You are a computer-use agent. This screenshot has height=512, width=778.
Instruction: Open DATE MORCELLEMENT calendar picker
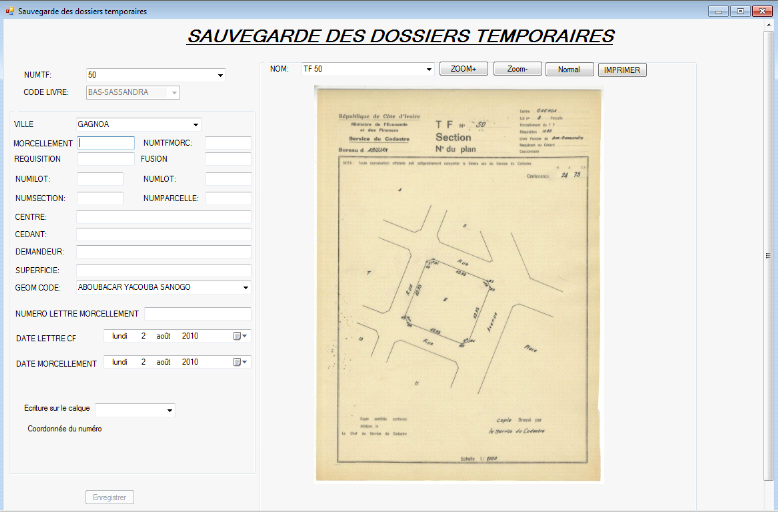point(240,362)
